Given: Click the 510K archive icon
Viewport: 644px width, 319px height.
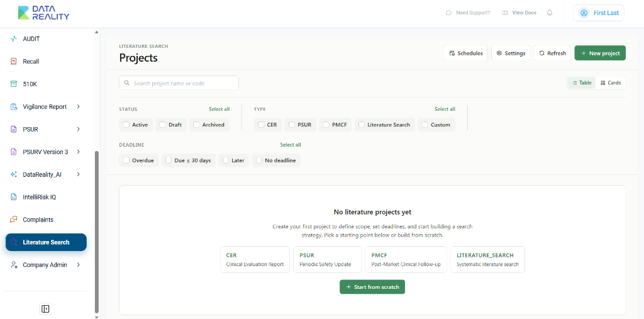Looking at the screenshot, I should pyautogui.click(x=14, y=84).
